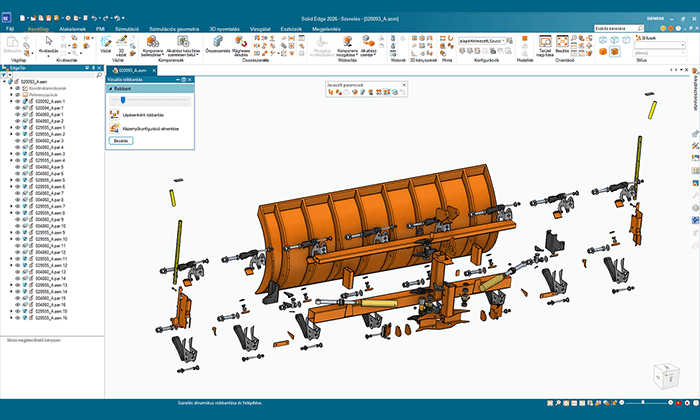Open the 3D vázlat tool
Screen dimensions: 700x420
point(123,43)
